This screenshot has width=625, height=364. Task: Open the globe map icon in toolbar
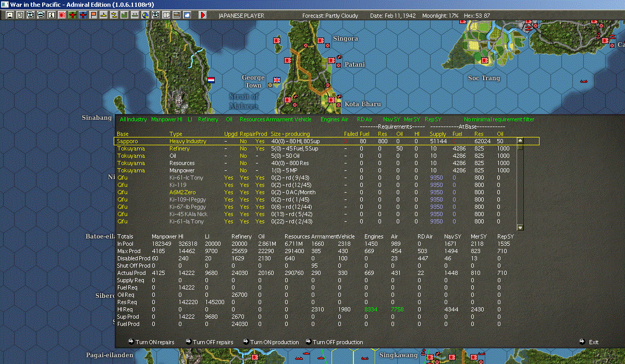145,15
